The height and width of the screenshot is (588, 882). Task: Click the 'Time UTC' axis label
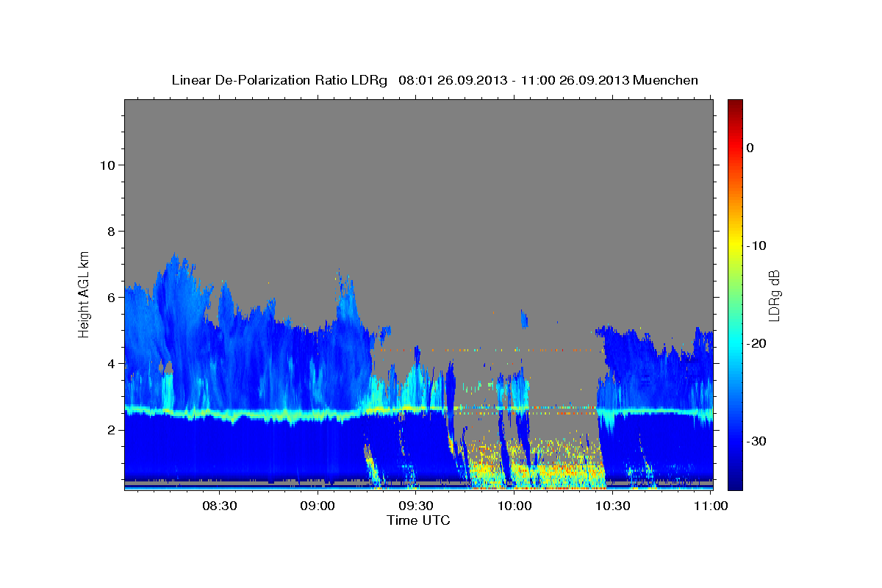[418, 520]
